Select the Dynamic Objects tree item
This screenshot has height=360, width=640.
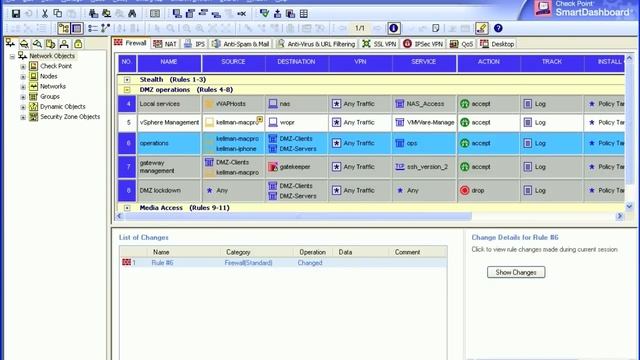coord(62,107)
